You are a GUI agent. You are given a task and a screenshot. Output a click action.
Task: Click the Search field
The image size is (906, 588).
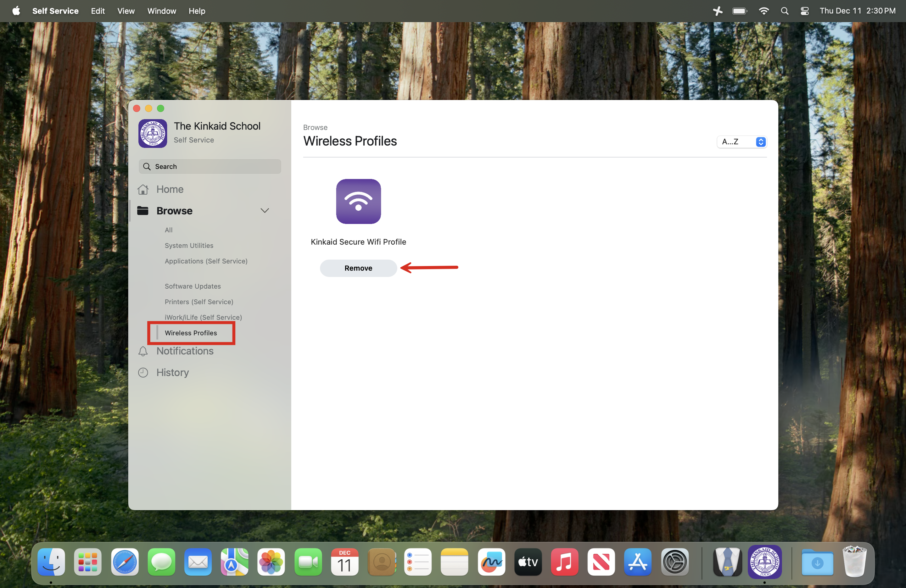(x=210, y=166)
